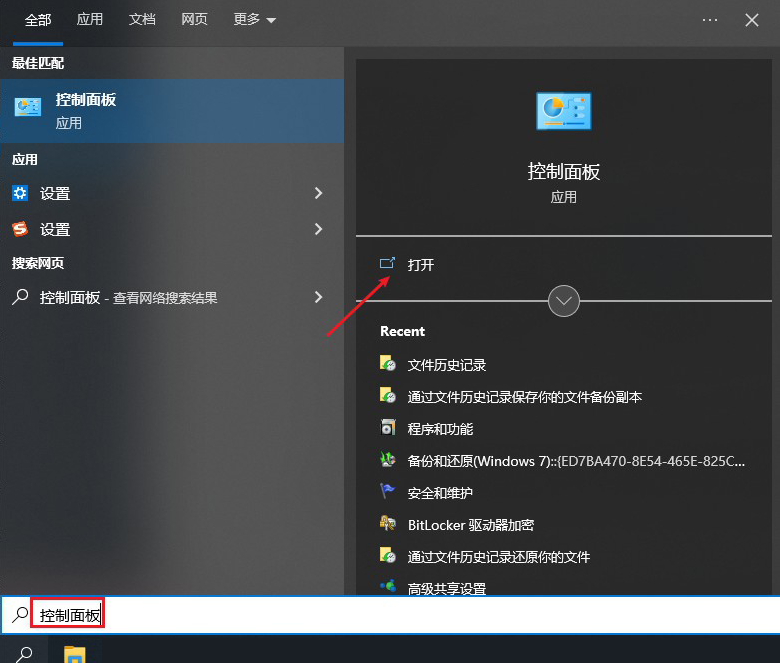
Task: Expand more actions with the circular chevron
Action: (564, 301)
